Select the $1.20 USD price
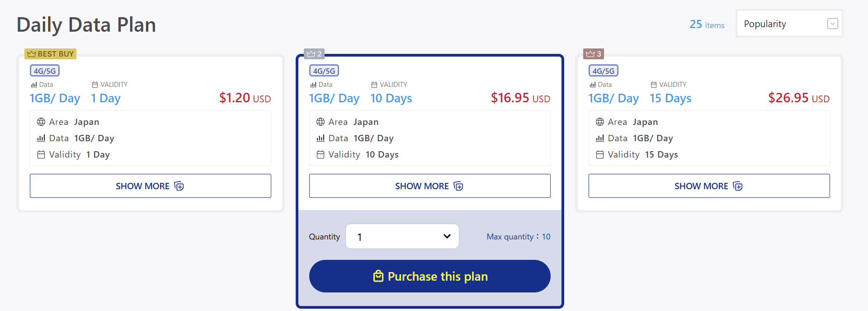The height and width of the screenshot is (311, 868). pos(245,98)
